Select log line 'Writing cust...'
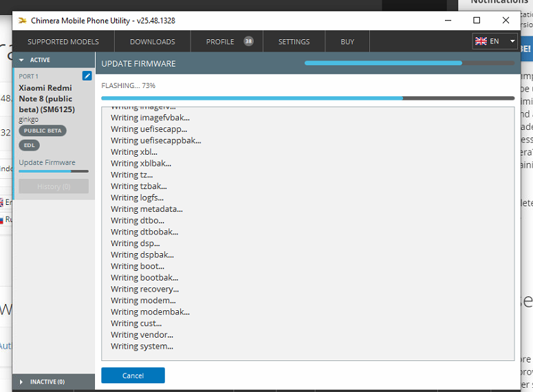The height and width of the screenshot is (392, 533). (136, 323)
